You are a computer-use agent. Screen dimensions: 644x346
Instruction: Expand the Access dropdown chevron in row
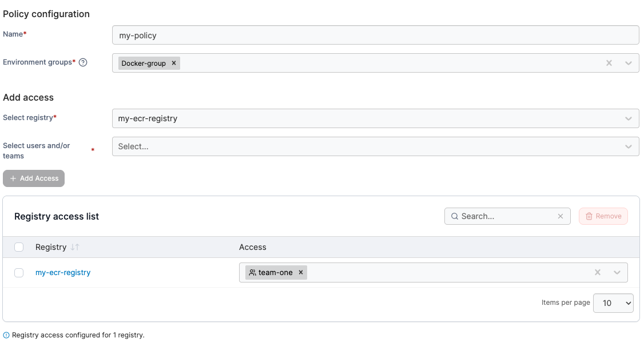click(617, 273)
